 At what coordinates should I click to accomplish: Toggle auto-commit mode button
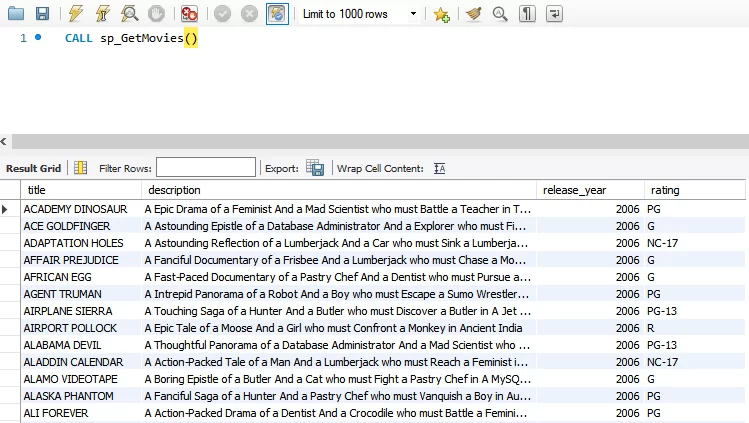[277, 14]
